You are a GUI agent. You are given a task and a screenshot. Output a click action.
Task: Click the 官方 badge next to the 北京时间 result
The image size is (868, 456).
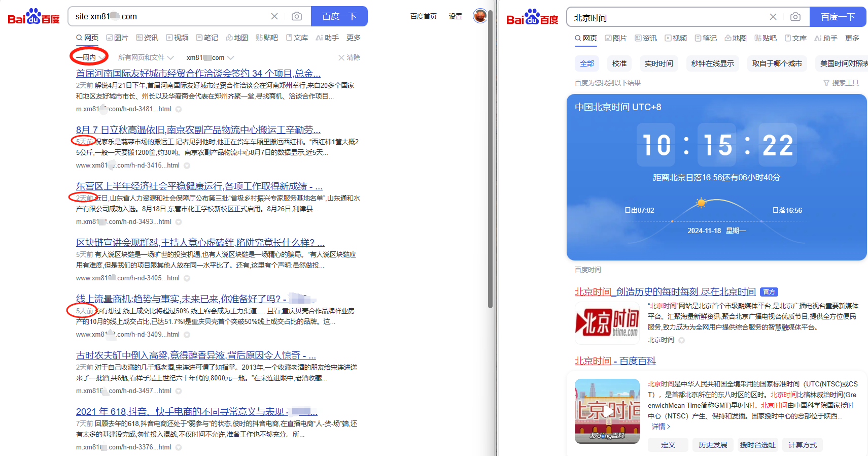[769, 292]
